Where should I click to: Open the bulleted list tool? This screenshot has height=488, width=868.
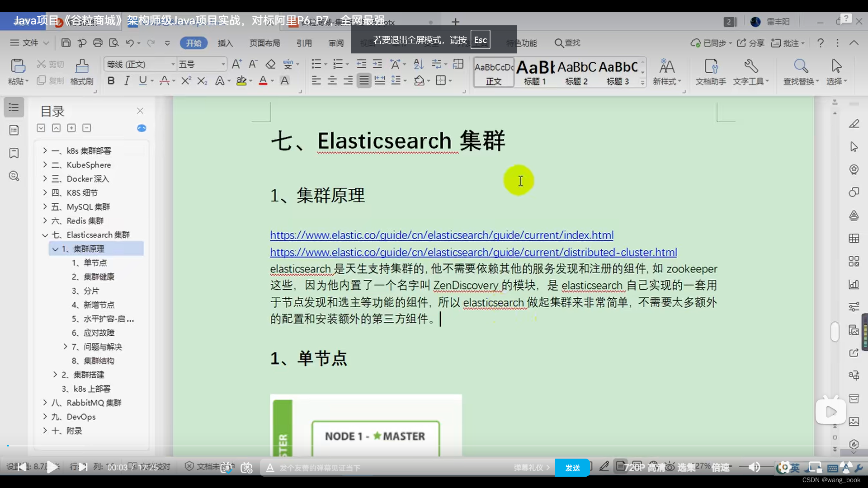click(x=316, y=64)
